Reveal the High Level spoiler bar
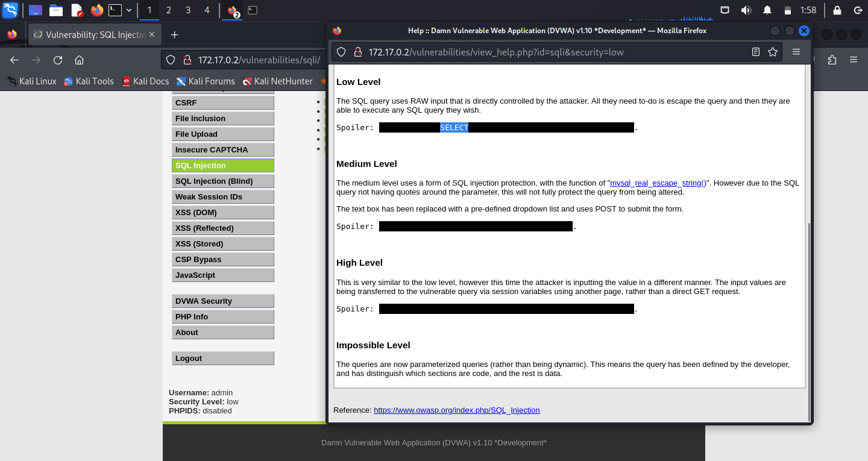 pyautogui.click(x=506, y=309)
